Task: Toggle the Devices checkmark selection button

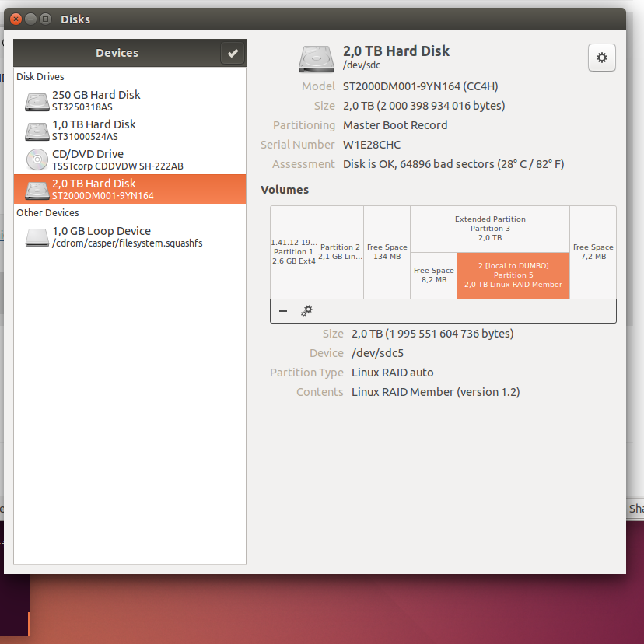Action: pos(233,53)
